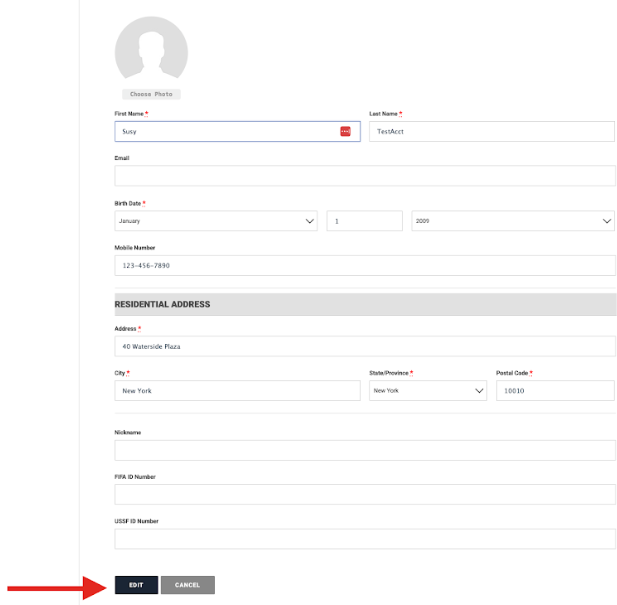Click the profile avatar placeholder image

coord(151,49)
